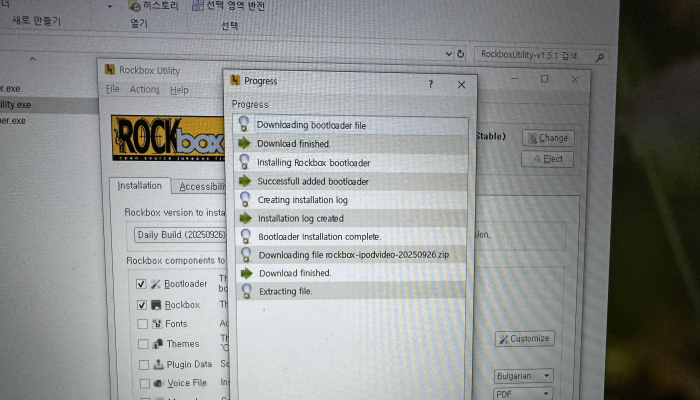This screenshot has height=400, width=700.
Task: Enable the Voice File checkbox
Action: (145, 383)
